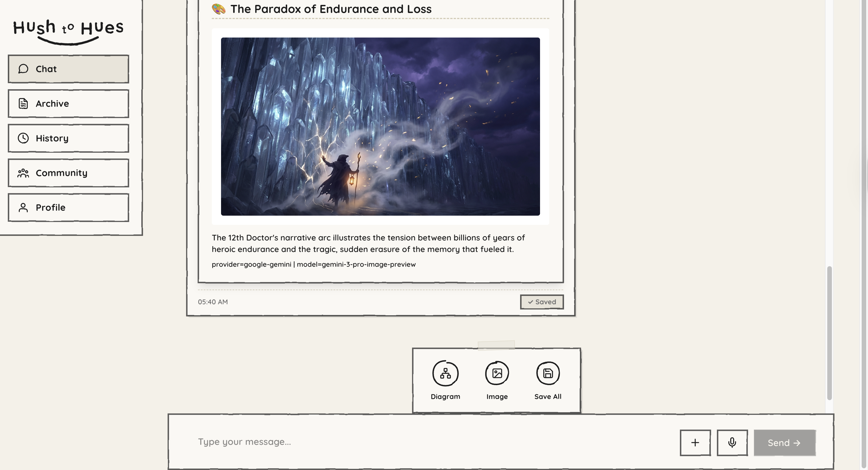Open the generated crystal wall image

point(380,126)
